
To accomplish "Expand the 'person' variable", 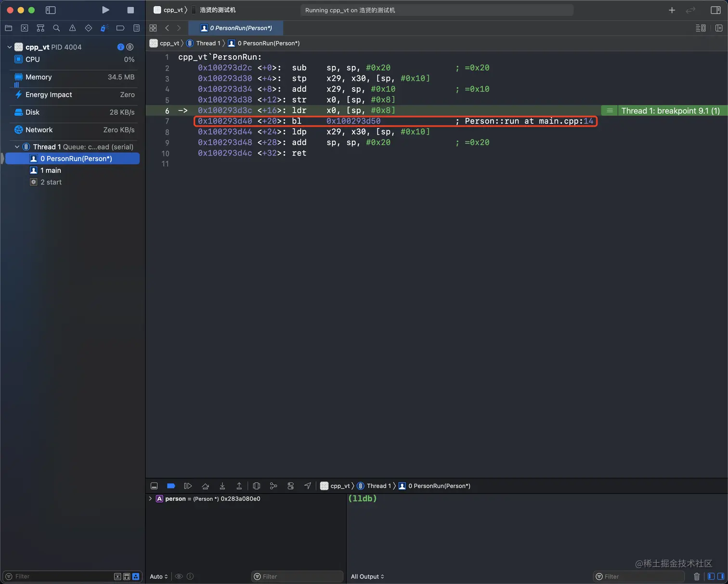I will 150,499.
